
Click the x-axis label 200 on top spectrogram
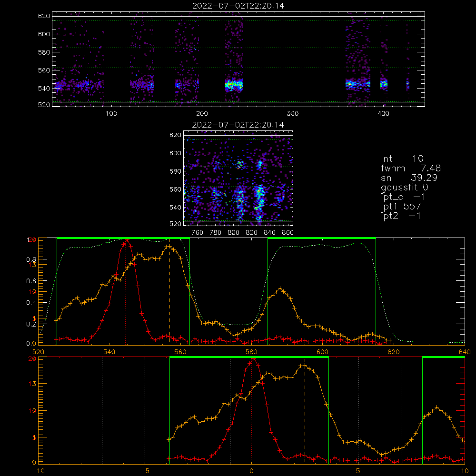coord(202,114)
